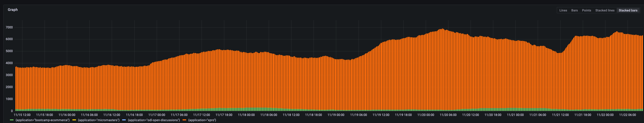644x123 pixels.
Task: Click the orange xpro legend color swatch
Action: (184, 120)
